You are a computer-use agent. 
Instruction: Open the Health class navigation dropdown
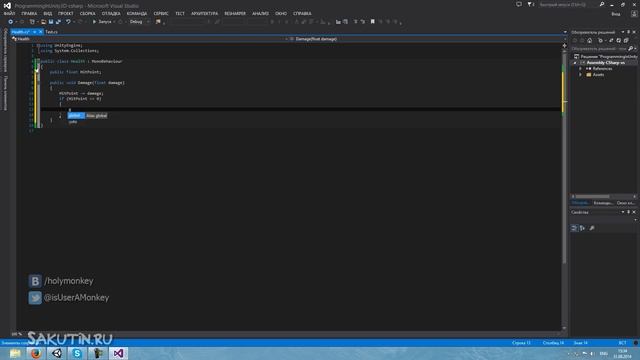coord(150,39)
